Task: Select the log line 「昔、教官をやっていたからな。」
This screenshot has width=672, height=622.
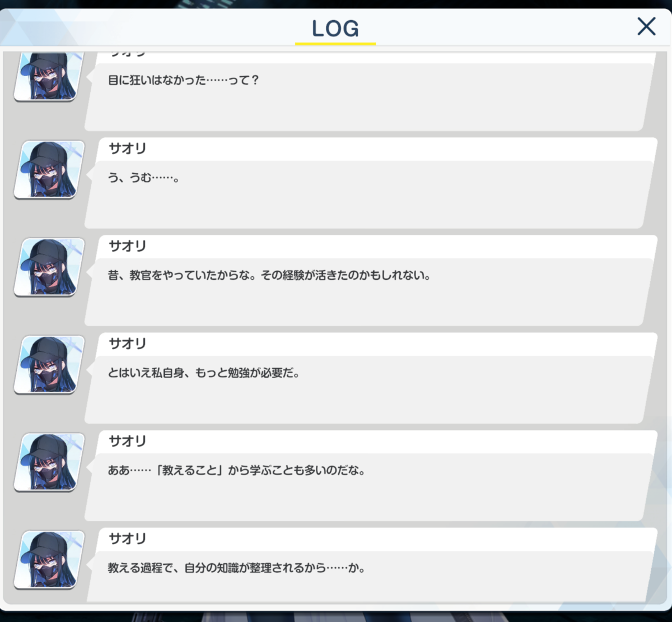Action: coord(269,276)
